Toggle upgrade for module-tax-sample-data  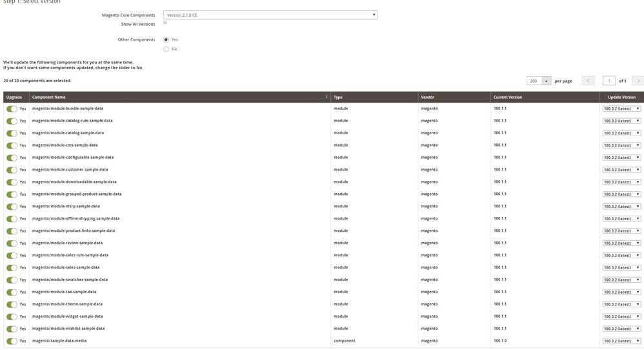12,292
